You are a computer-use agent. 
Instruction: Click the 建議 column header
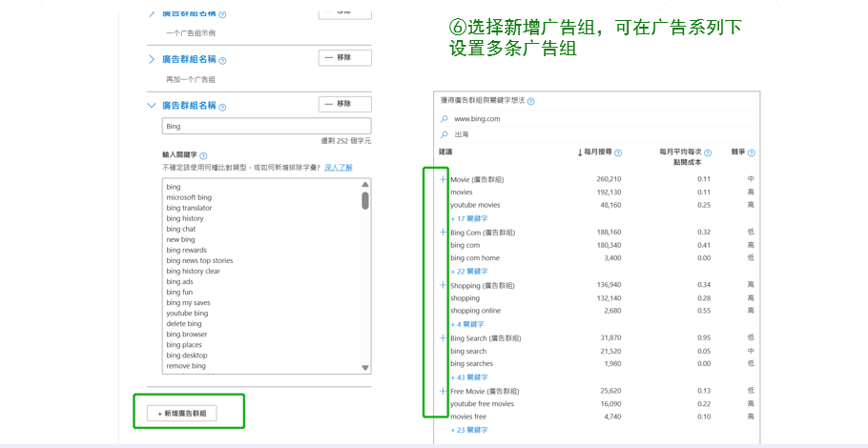445,152
